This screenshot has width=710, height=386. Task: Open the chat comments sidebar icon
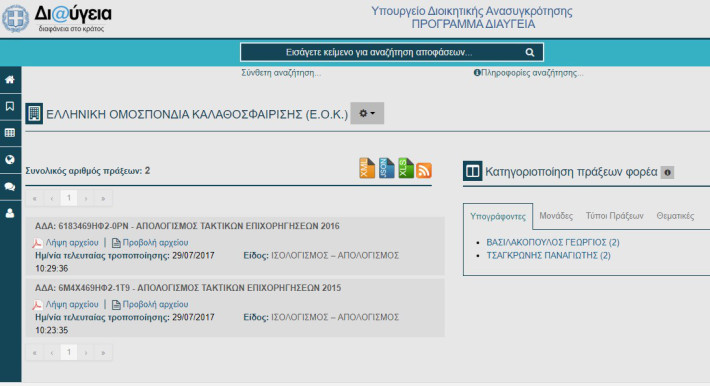click(10, 187)
